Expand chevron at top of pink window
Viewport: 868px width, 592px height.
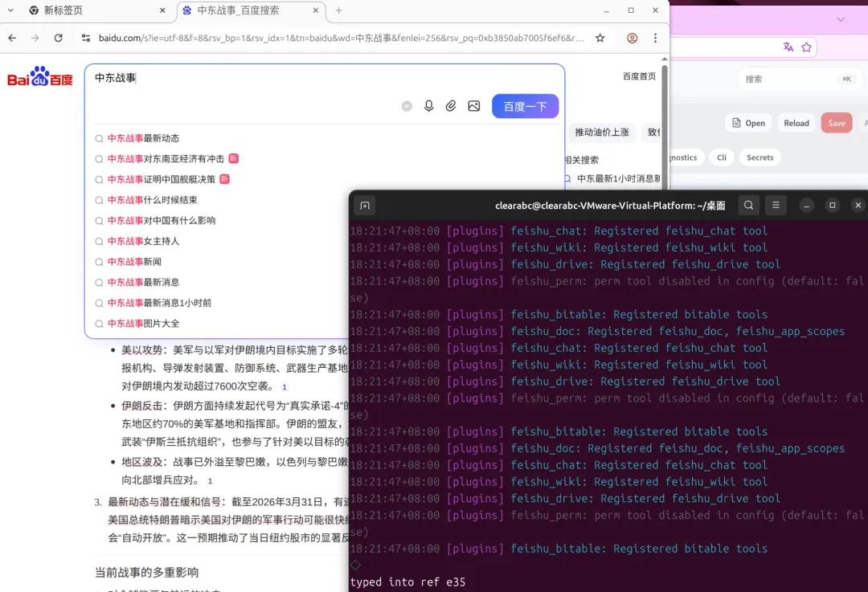point(841,19)
